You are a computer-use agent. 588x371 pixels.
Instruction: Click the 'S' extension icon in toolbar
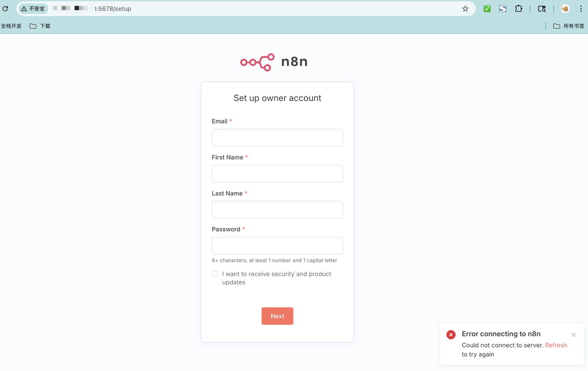[x=503, y=8]
